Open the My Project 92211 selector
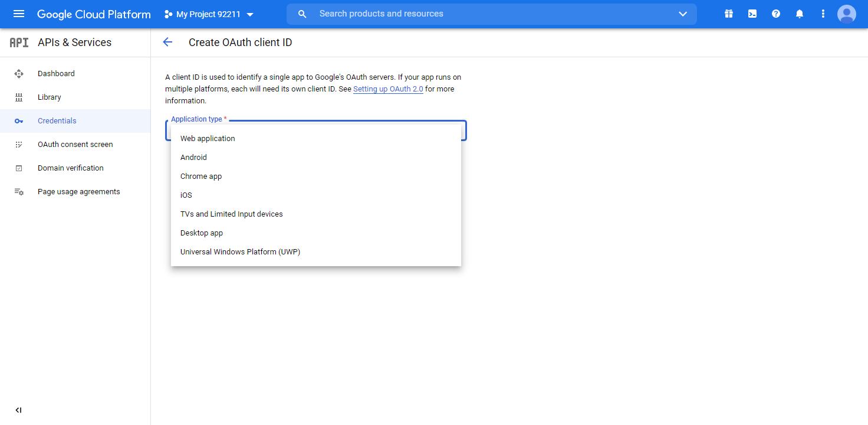868x425 pixels. pyautogui.click(x=209, y=14)
